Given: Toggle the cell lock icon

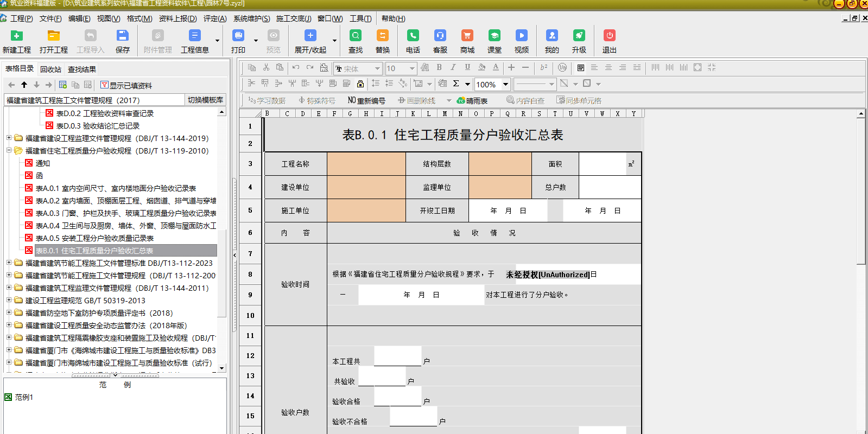Looking at the screenshot, I should [x=360, y=84].
